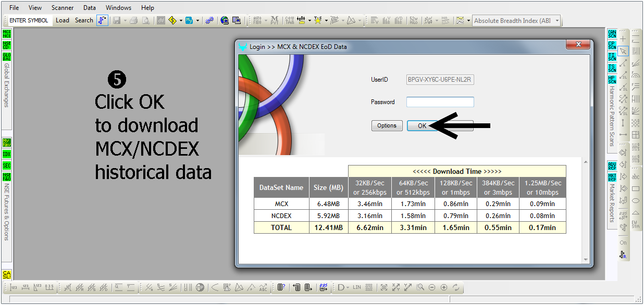The width and height of the screenshot is (644, 305).
Task: Click the print toolbar icon
Action: point(133,20)
